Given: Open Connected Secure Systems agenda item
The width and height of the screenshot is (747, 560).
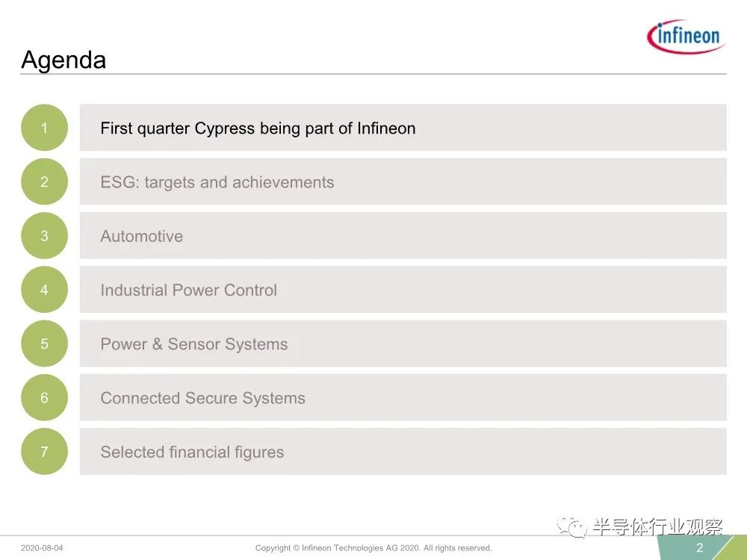Looking at the screenshot, I should (403, 398).
